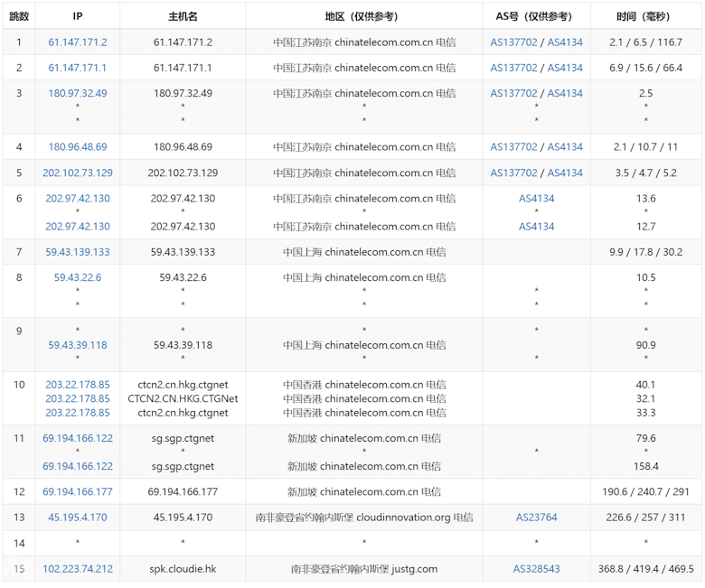Click the 跳数 column header

click(x=19, y=16)
